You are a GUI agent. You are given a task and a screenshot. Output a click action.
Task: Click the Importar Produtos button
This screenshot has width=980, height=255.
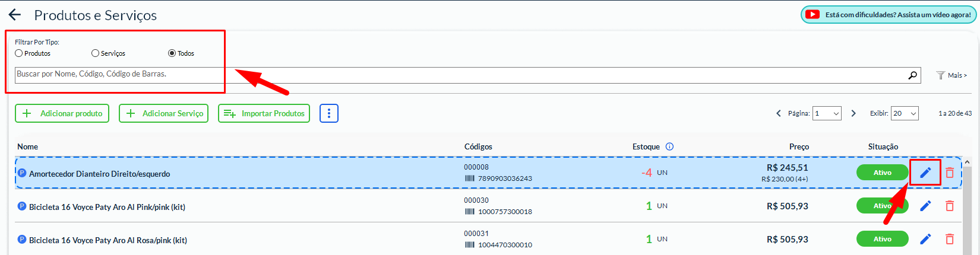click(x=264, y=113)
